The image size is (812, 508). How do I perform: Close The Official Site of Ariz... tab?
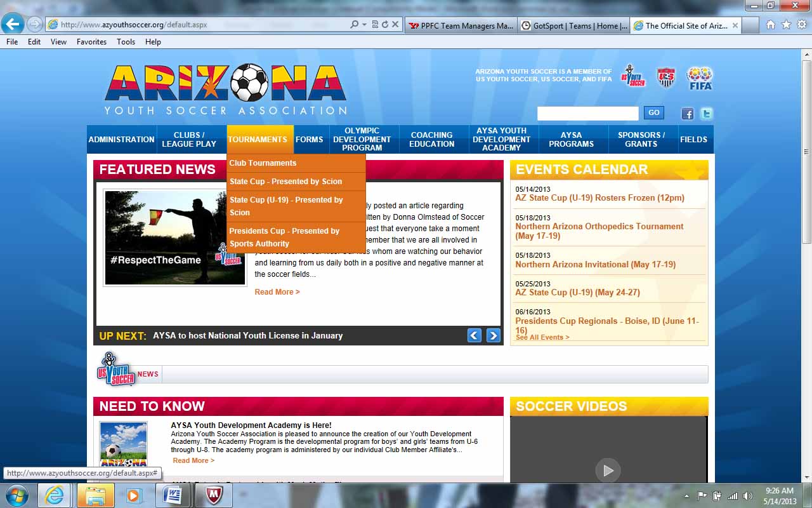tap(735, 25)
